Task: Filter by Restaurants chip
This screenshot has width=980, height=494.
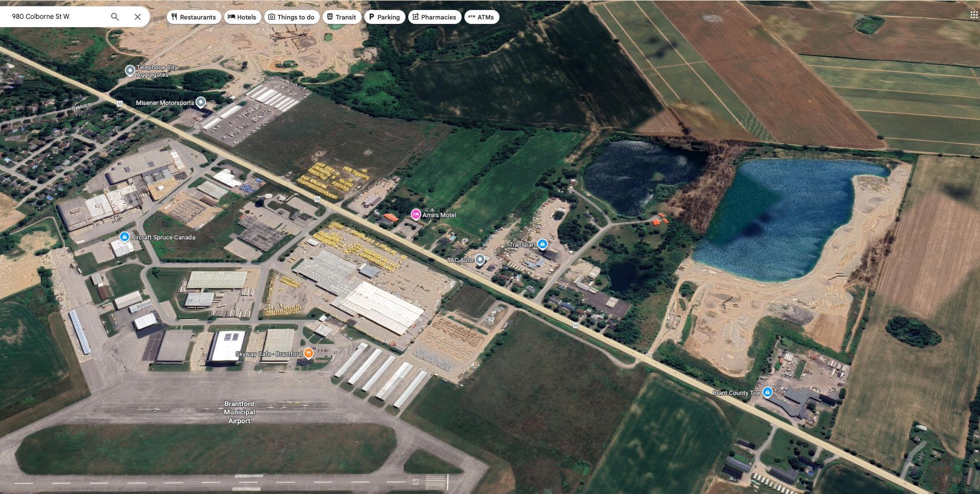Action: click(x=193, y=17)
